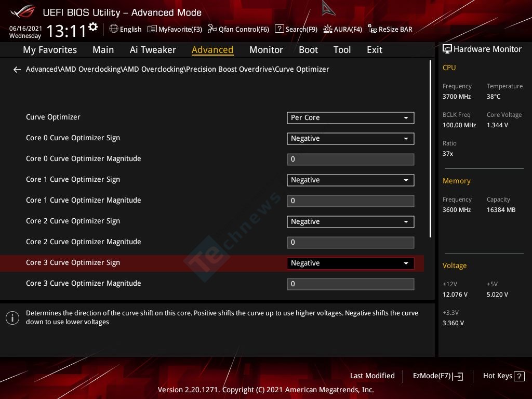Open Core 2 Curve Optimizer Sign dropdown

coord(351,221)
